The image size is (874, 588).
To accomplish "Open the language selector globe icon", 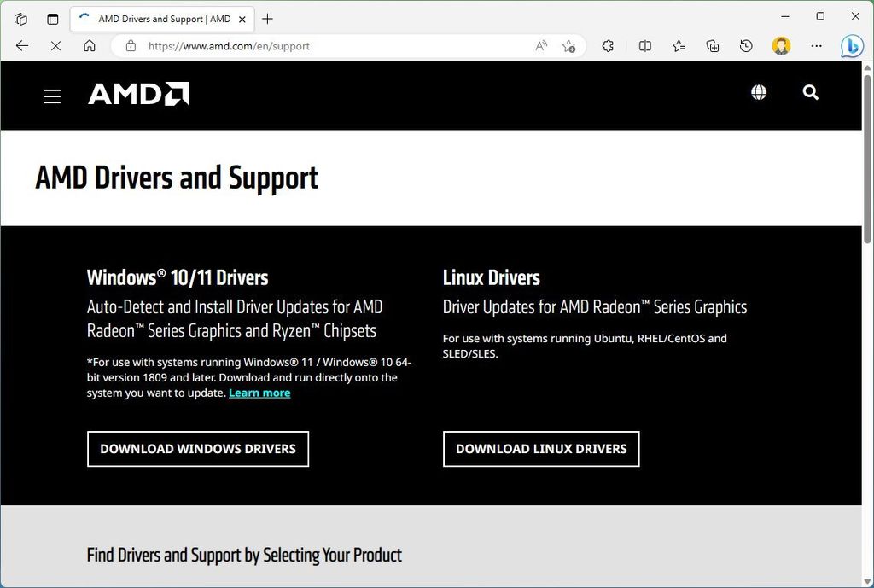I will 759,92.
